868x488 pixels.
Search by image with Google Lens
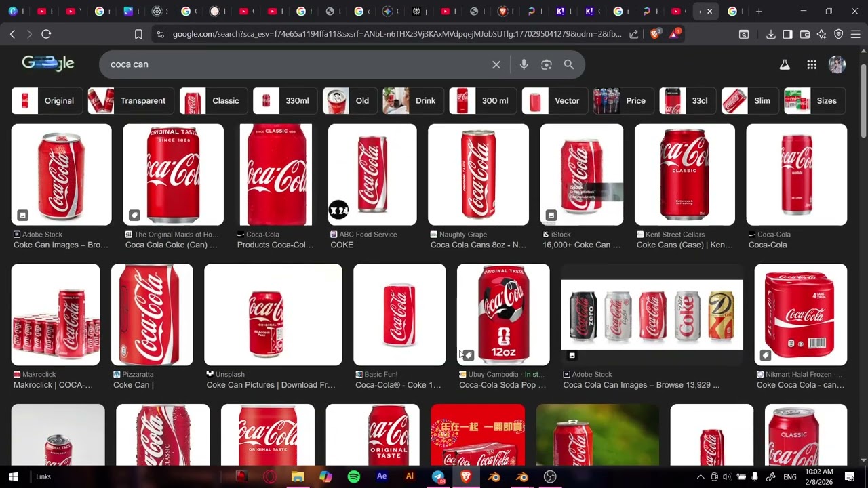pos(547,64)
